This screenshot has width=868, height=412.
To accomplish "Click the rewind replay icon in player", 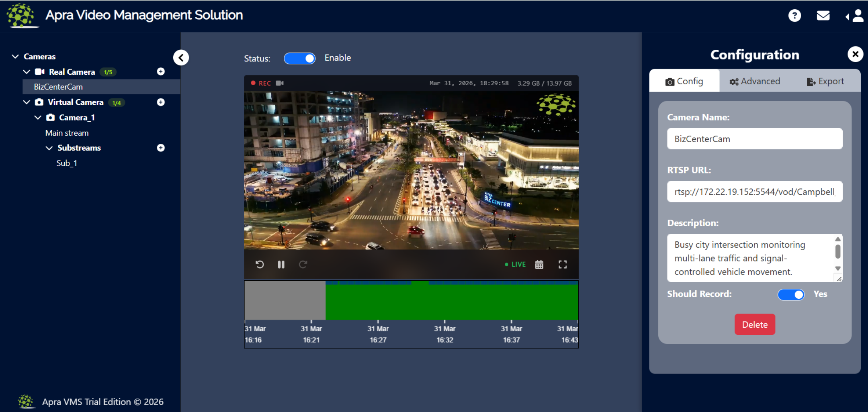I will click(260, 264).
